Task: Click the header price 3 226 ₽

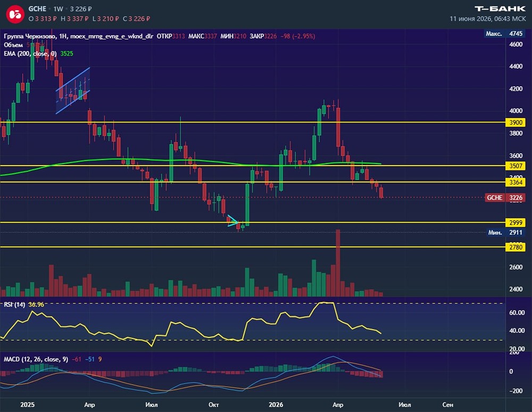Action: point(81,9)
